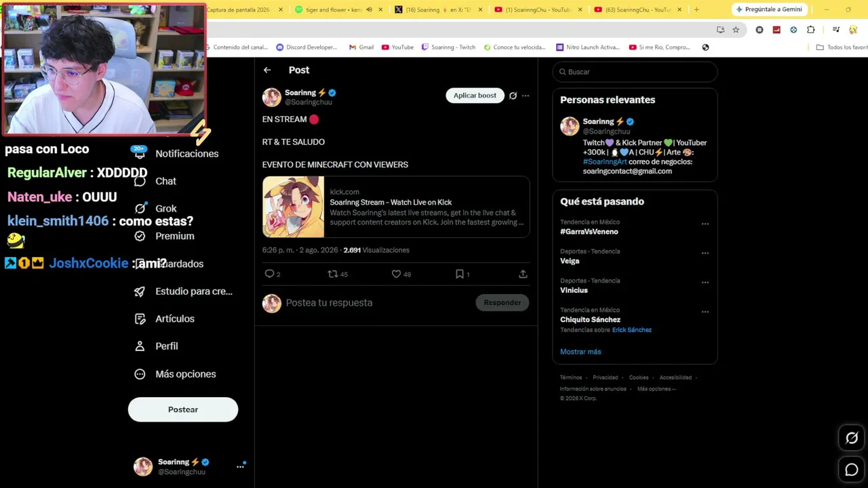Open Información sobre anuncios footer link
The height and width of the screenshot is (488, 868).
pyautogui.click(x=593, y=389)
